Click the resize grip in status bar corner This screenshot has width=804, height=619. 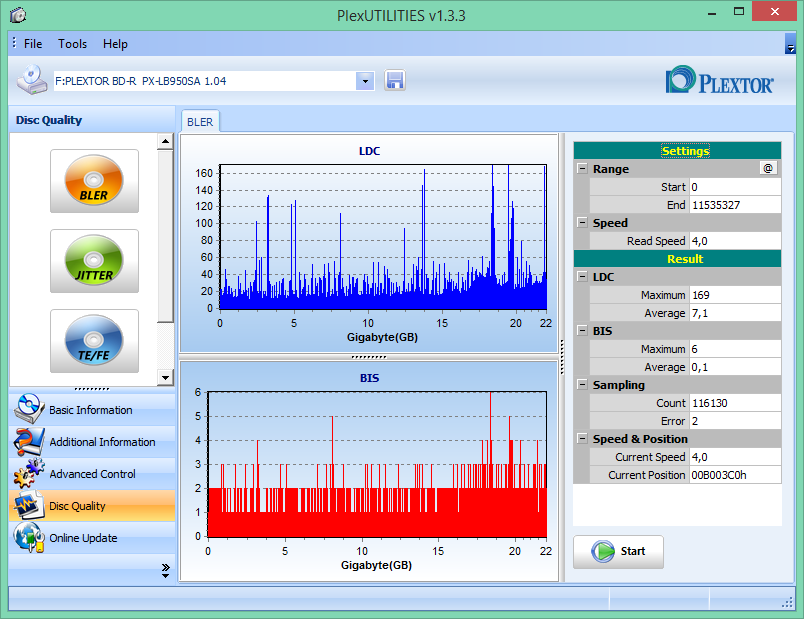[788, 603]
